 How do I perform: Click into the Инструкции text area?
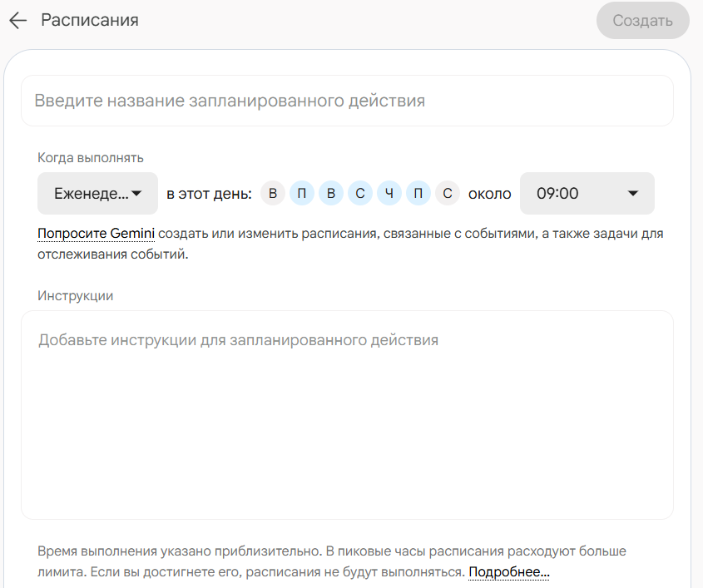[347, 415]
